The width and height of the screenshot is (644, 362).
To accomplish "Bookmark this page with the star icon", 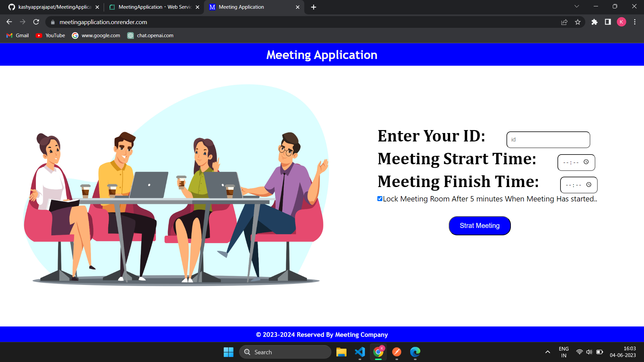I will [x=578, y=22].
